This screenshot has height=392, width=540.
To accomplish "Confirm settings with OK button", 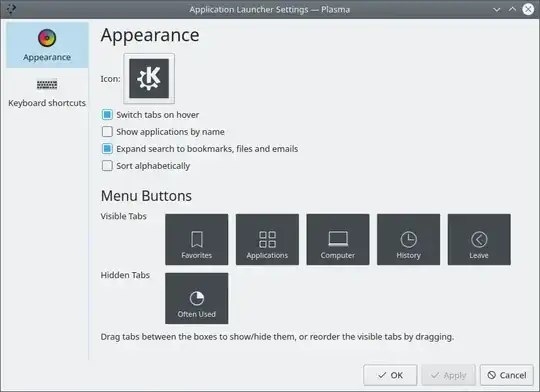I will point(390,375).
